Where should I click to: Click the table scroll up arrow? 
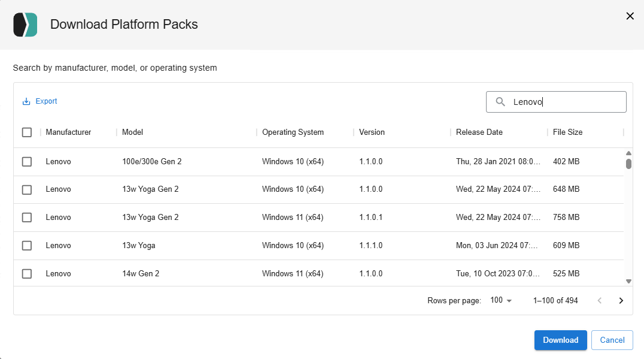point(628,153)
